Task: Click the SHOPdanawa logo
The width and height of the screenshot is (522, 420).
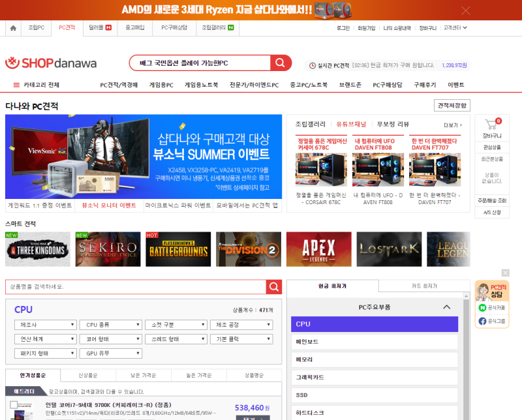Action: 51,63
